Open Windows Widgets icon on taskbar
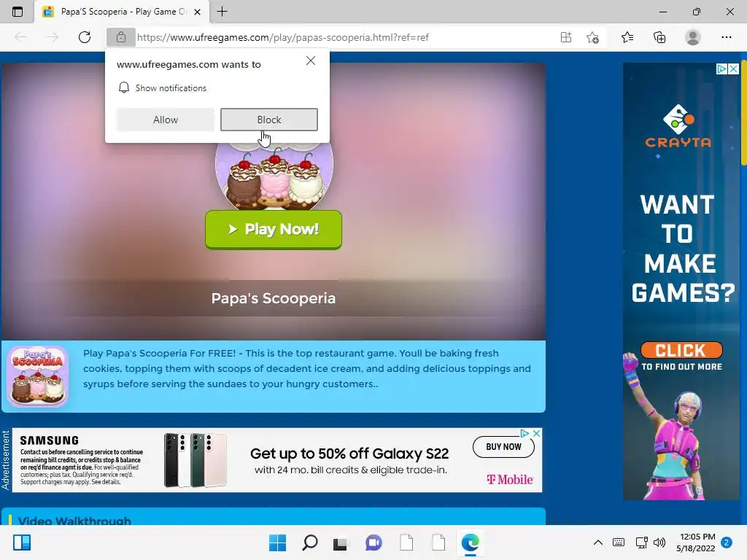This screenshot has height=560, width=747. click(x=22, y=542)
